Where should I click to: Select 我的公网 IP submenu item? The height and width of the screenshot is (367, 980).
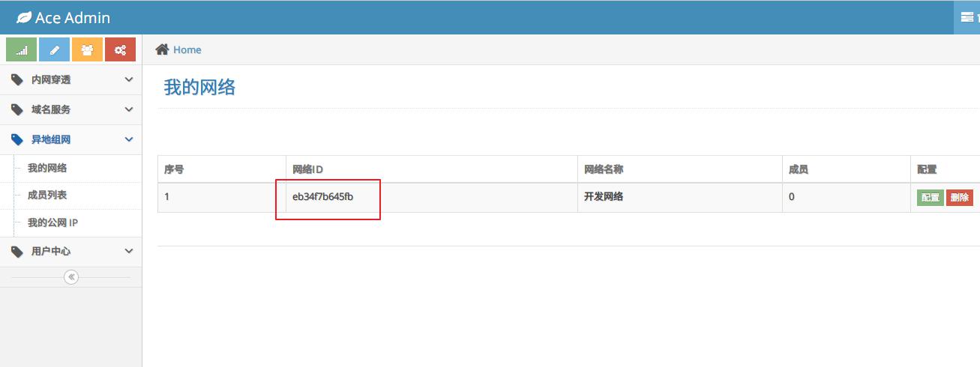pyautogui.click(x=52, y=223)
